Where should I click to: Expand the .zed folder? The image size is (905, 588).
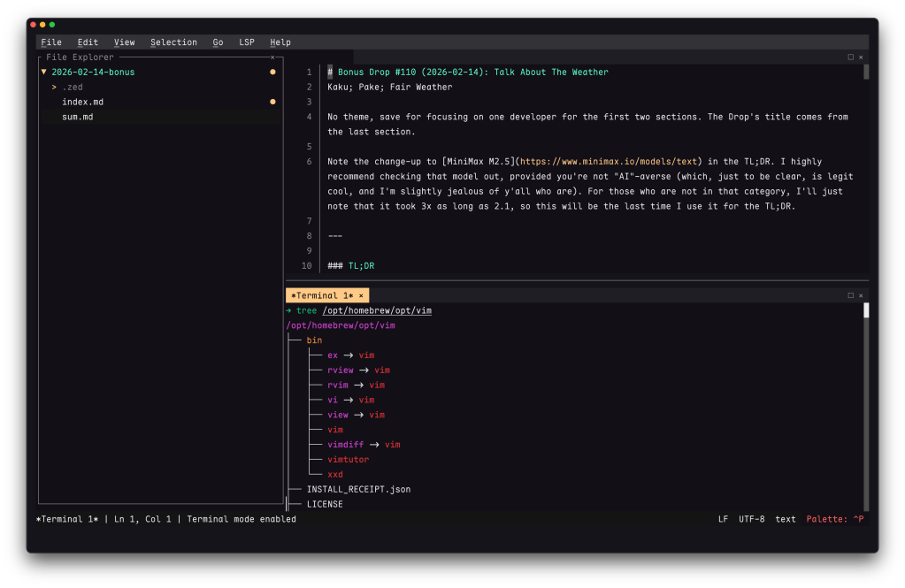(55, 88)
